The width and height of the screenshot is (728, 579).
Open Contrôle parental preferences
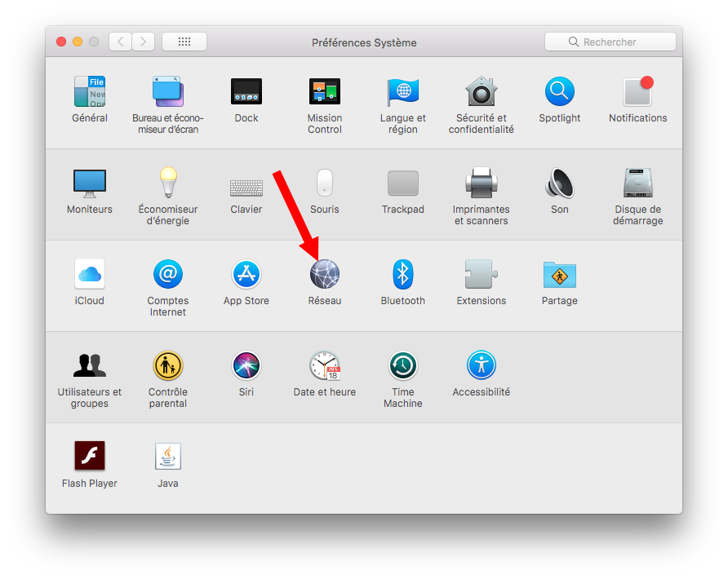(168, 365)
